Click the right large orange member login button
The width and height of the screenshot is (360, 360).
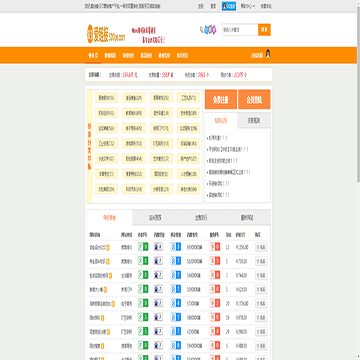[254, 99]
